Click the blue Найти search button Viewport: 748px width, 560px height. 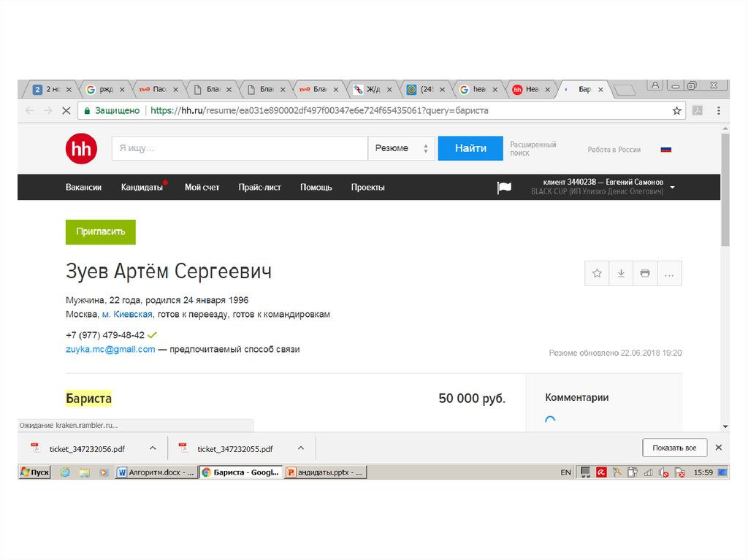[470, 148]
